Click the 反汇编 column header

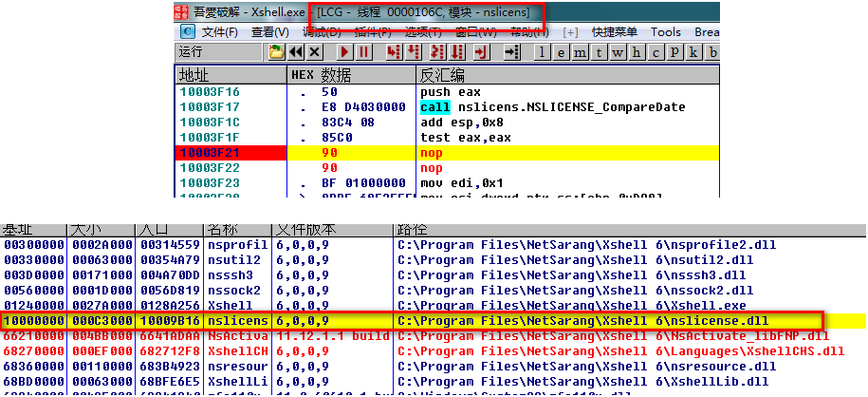click(567, 75)
